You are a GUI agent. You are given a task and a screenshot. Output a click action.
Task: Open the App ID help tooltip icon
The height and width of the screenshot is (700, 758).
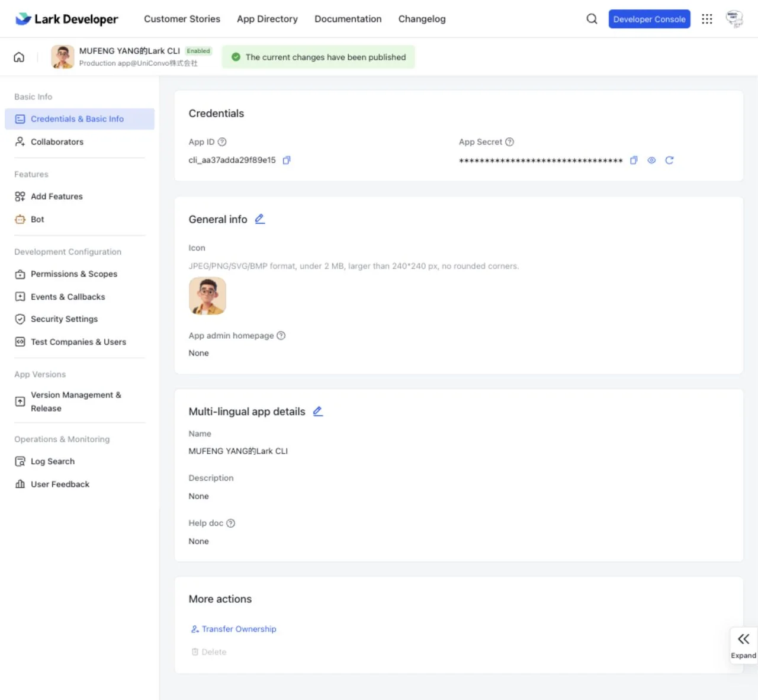pos(222,142)
